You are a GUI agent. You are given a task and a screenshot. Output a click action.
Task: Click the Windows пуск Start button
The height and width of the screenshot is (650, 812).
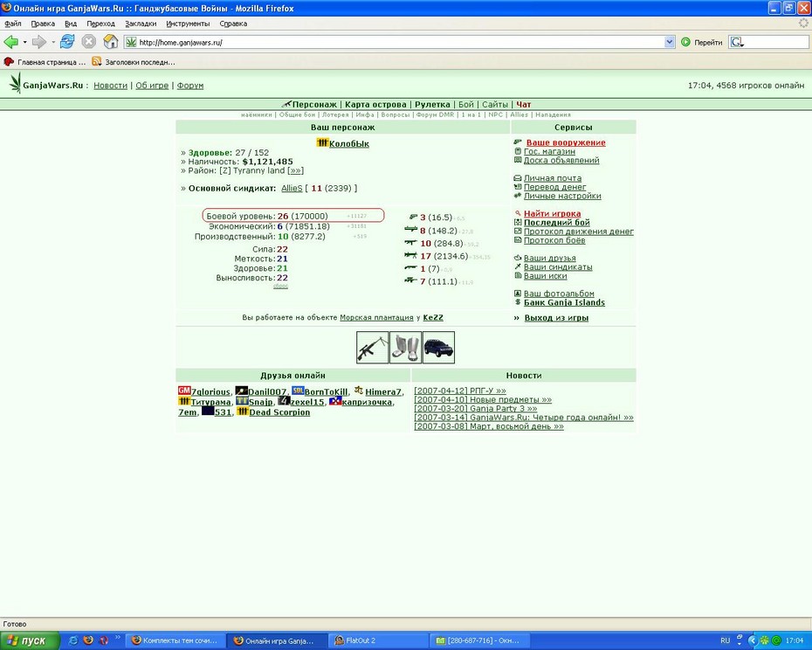click(30, 641)
